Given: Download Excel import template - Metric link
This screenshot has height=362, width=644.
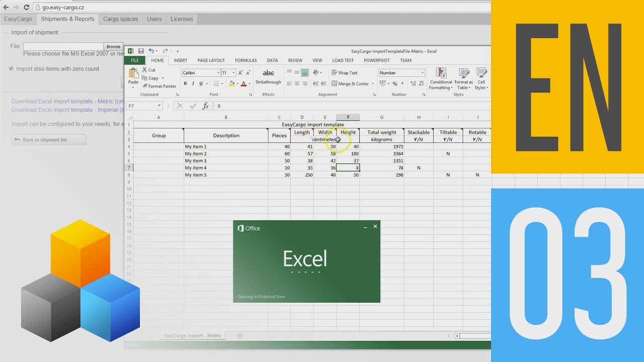Looking at the screenshot, I should coord(67,102).
